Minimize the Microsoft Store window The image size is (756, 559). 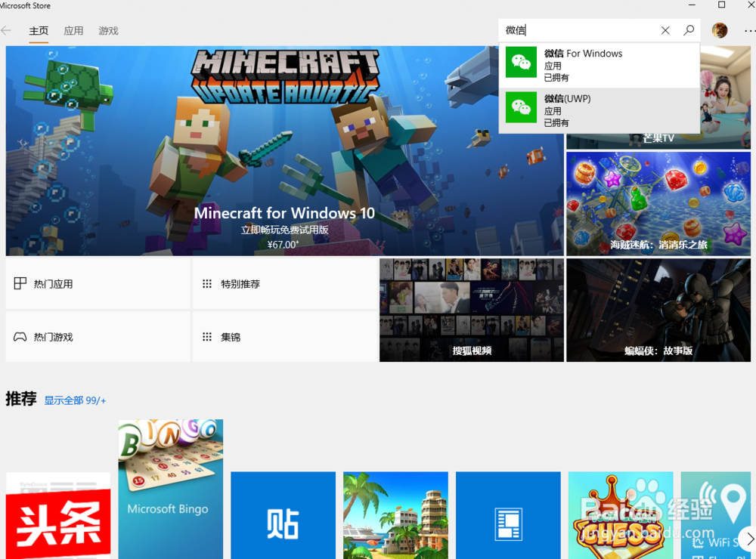point(692,5)
